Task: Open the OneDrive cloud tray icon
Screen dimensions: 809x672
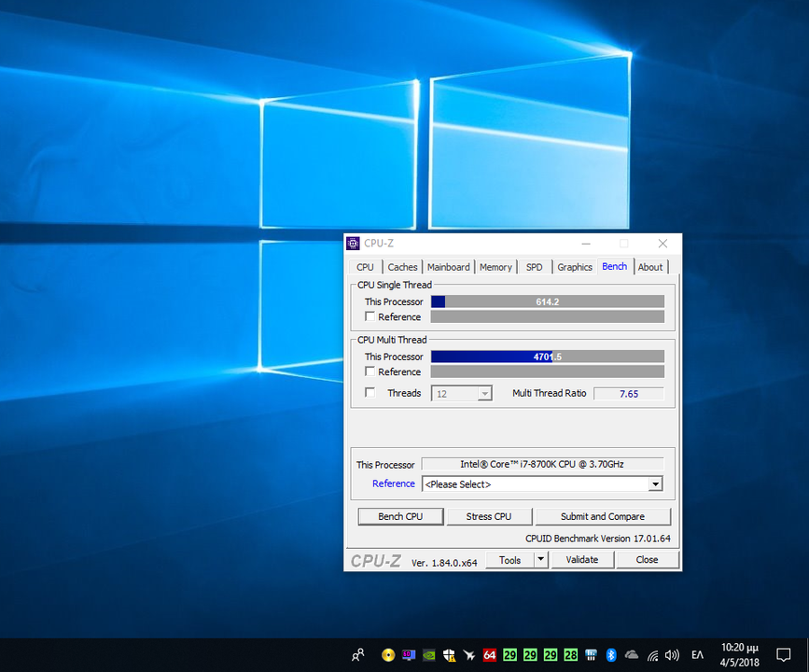Action: 632,655
